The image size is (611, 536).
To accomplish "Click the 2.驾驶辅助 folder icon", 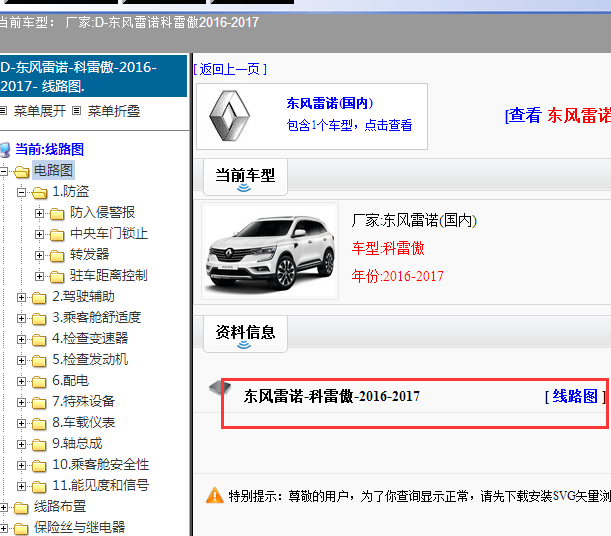I will tap(39, 298).
